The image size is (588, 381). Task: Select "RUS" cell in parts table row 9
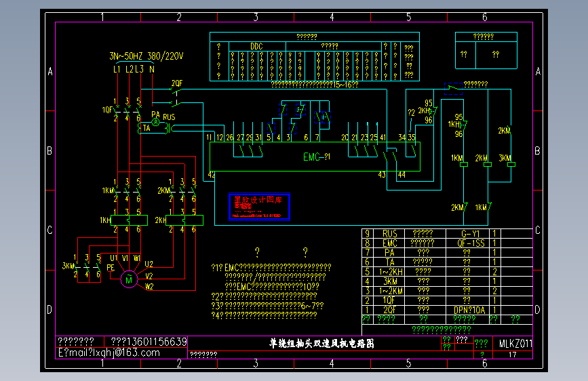point(389,234)
